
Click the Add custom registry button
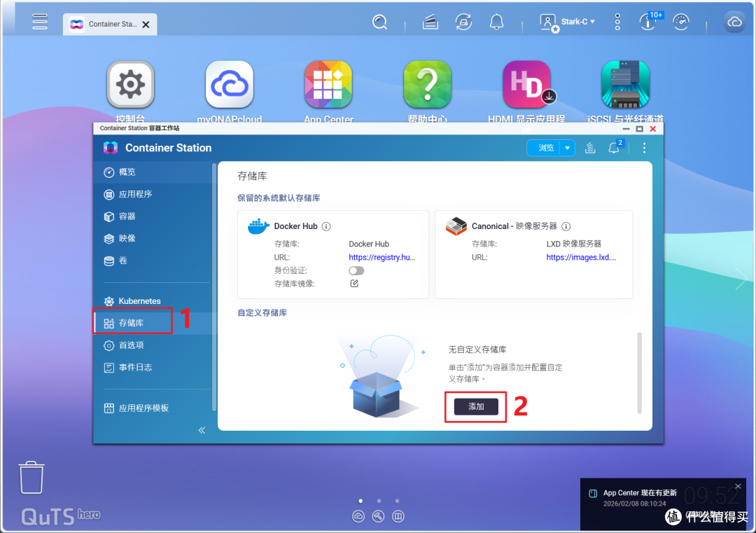coord(476,407)
